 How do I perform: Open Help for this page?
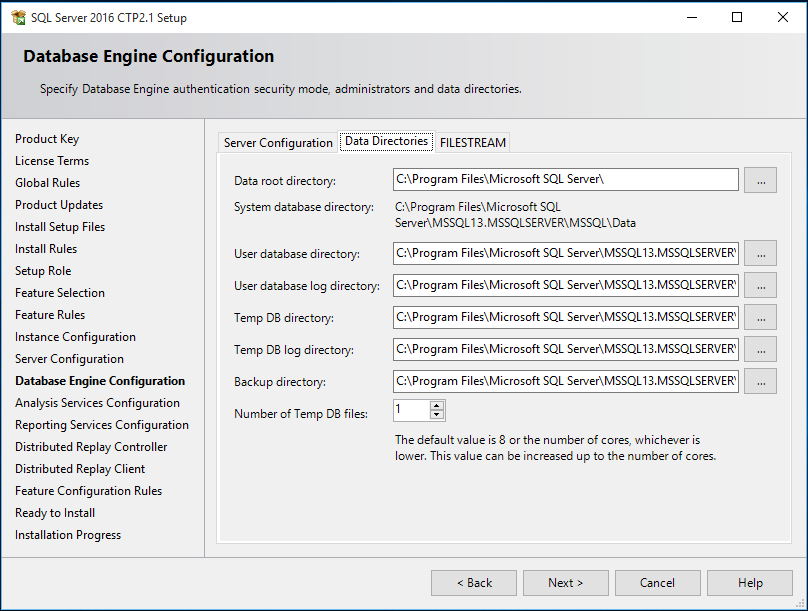click(750, 583)
